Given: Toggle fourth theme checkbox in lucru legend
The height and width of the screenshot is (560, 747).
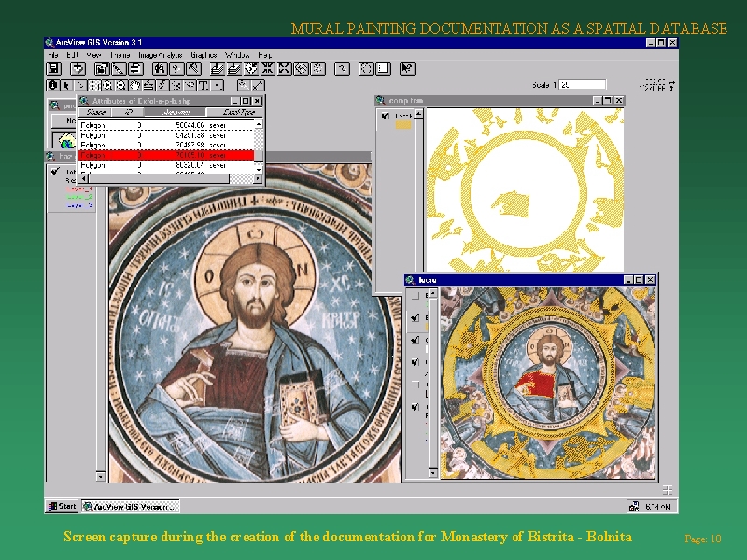Looking at the screenshot, I should (415, 362).
